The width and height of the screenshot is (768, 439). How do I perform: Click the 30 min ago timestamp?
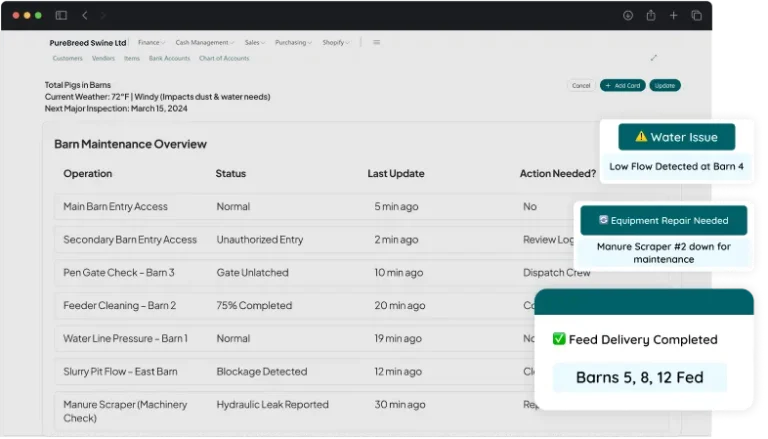pos(400,404)
